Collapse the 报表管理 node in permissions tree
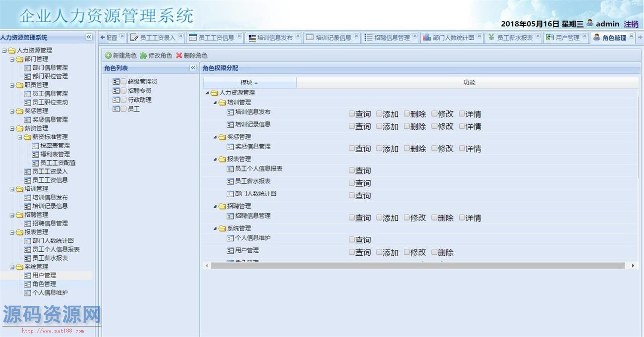Image resolution: width=644 pixels, height=337 pixels. (215, 159)
